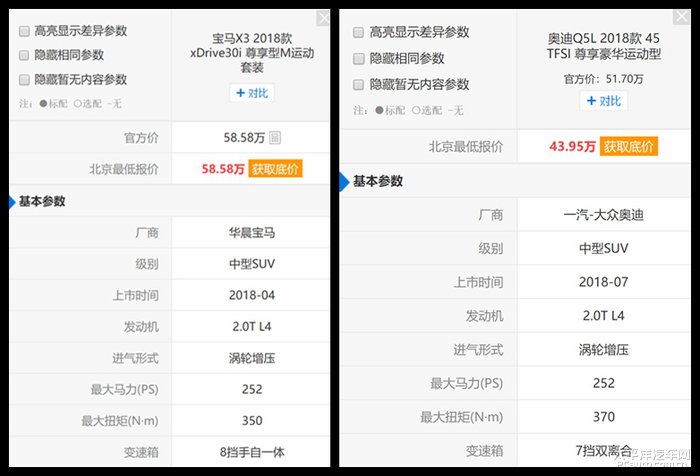The height and width of the screenshot is (476, 700).
Task: Select torque value 370
Action: point(604,417)
